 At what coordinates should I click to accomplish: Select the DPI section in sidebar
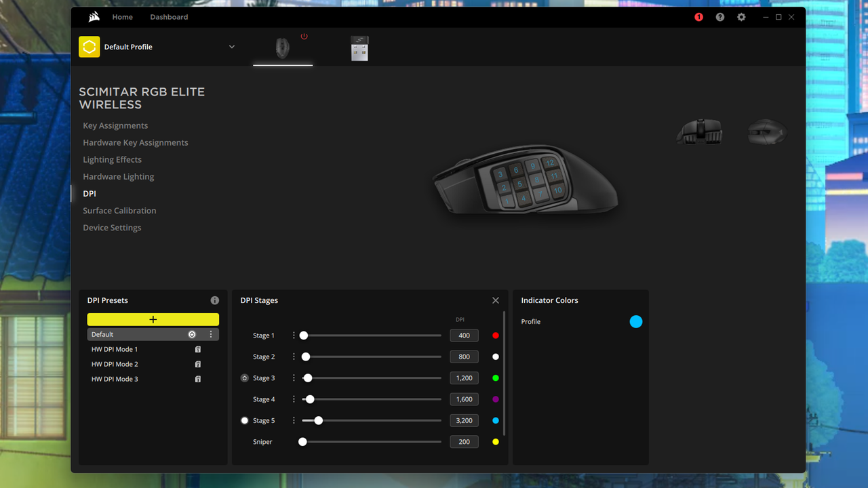pyautogui.click(x=90, y=193)
